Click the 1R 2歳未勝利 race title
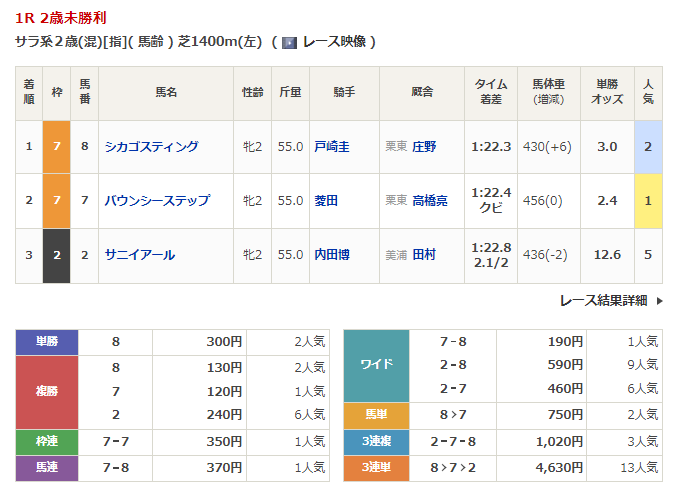 pyautogui.click(x=61, y=18)
